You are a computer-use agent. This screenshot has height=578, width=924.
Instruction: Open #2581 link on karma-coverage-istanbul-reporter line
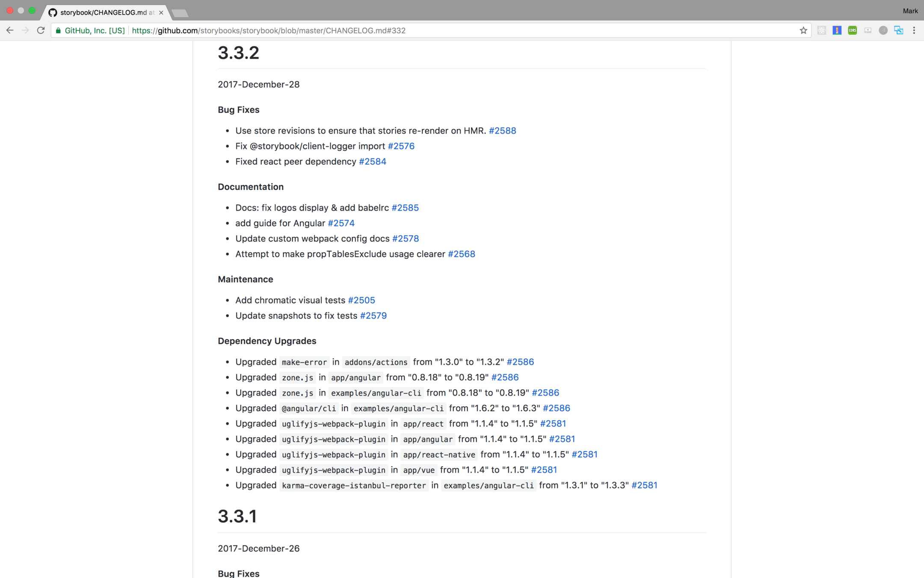644,485
